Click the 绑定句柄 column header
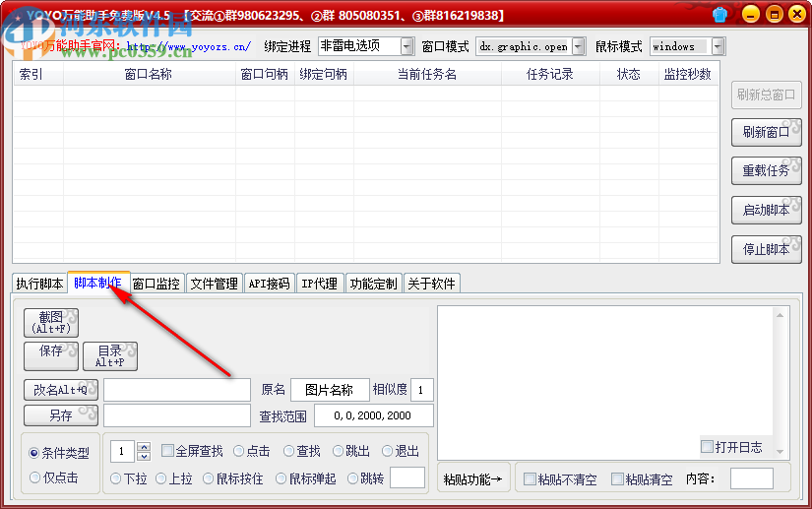The image size is (812, 509). coord(324,75)
